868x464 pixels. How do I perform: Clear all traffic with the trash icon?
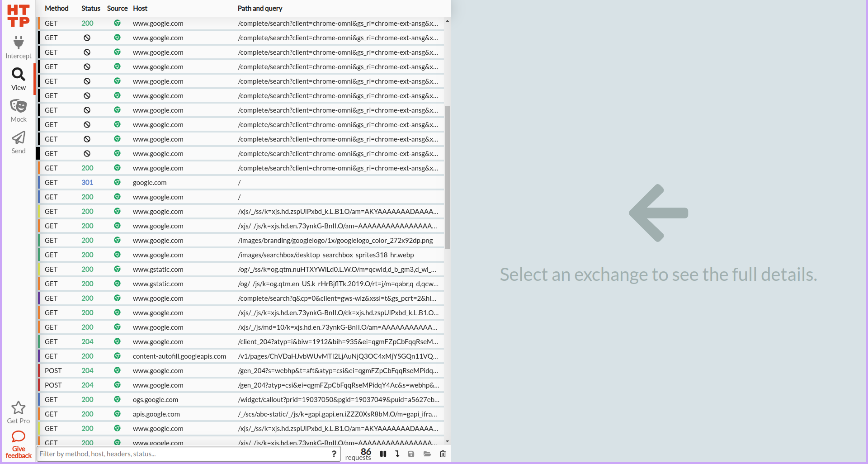coord(443,454)
